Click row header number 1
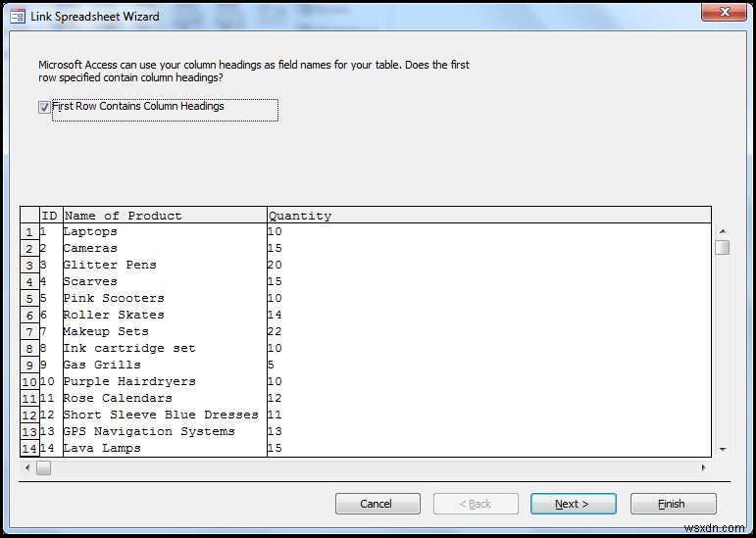Screen dimensions: 756x538 pyautogui.click(x=29, y=231)
